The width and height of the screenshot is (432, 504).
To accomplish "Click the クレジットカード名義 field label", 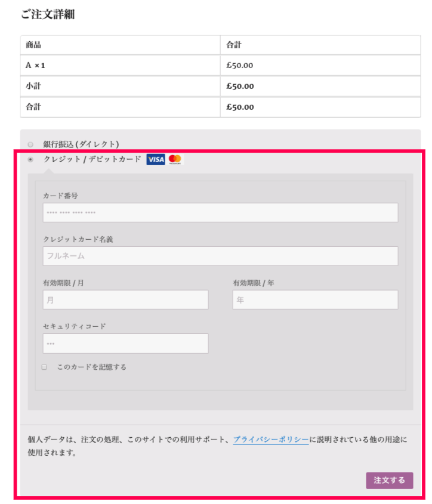I will click(x=78, y=239).
